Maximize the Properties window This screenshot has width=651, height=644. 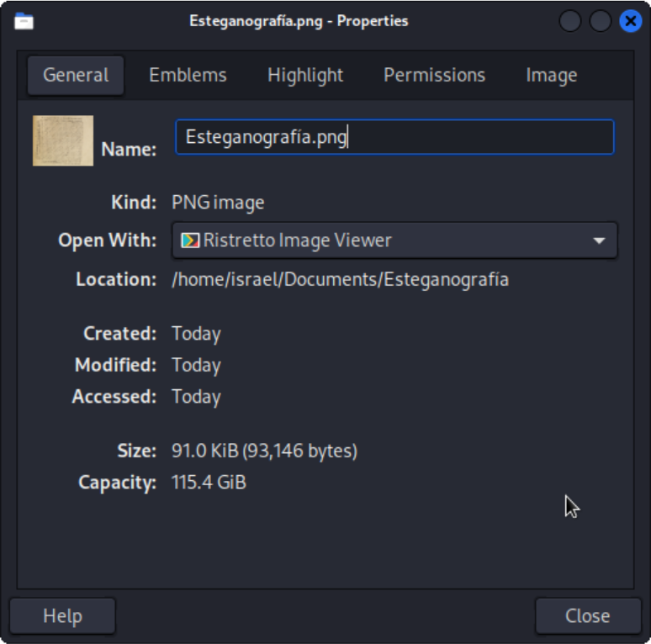[x=600, y=21]
